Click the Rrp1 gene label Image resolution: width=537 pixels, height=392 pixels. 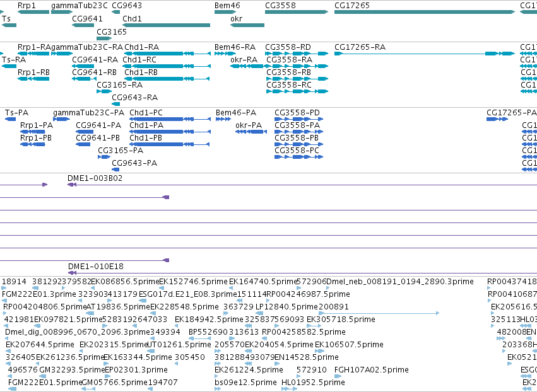click(27, 6)
